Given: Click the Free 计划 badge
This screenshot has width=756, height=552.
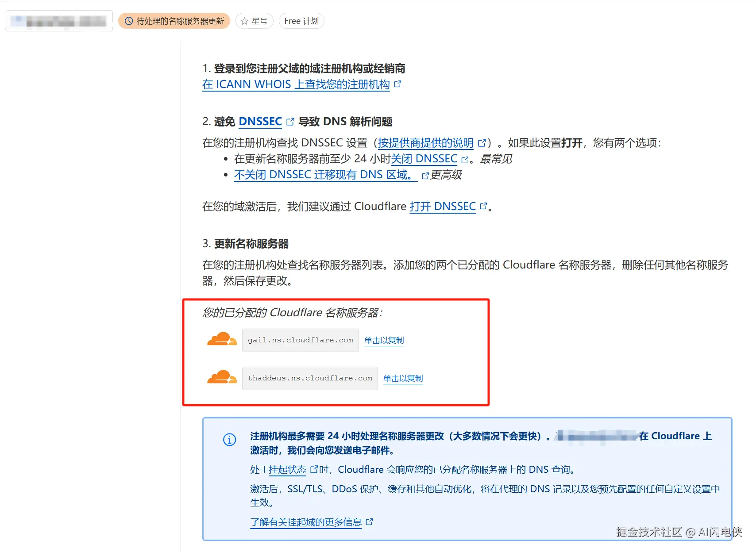Looking at the screenshot, I should [301, 21].
